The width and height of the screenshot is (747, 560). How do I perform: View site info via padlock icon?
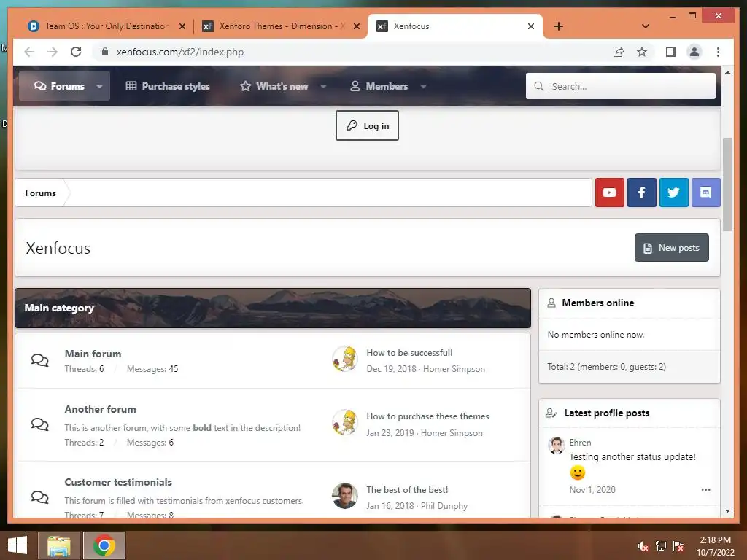tap(105, 52)
